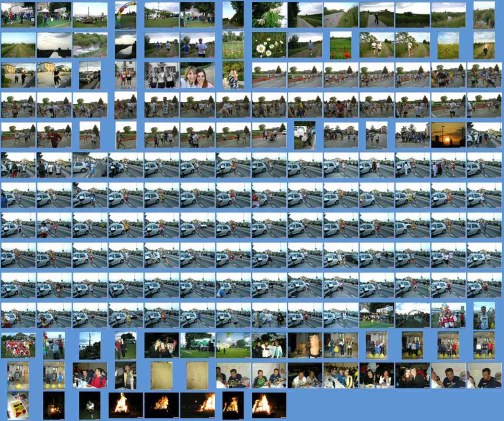Image resolution: width=504 pixels, height=421 pixels.
Task: Select the man in red jacket dinner photo
Action: pyautogui.click(x=90, y=375)
